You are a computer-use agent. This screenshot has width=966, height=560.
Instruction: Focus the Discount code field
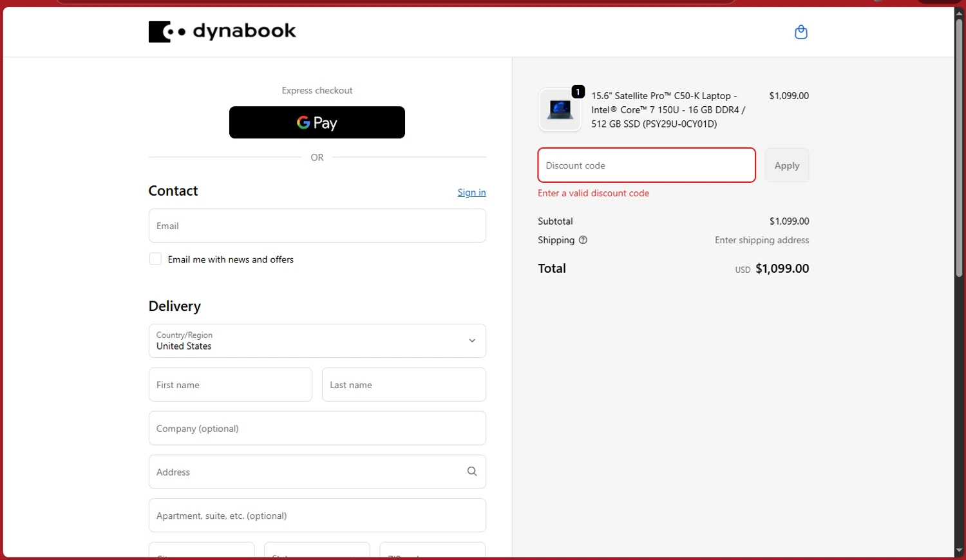pyautogui.click(x=647, y=165)
